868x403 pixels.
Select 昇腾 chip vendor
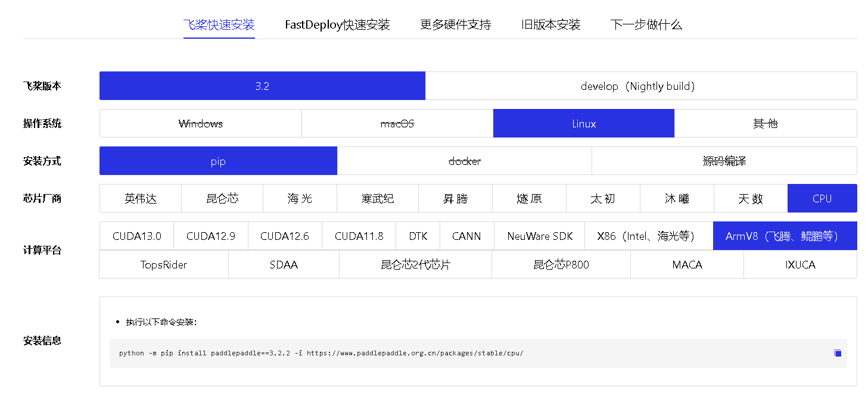456,198
